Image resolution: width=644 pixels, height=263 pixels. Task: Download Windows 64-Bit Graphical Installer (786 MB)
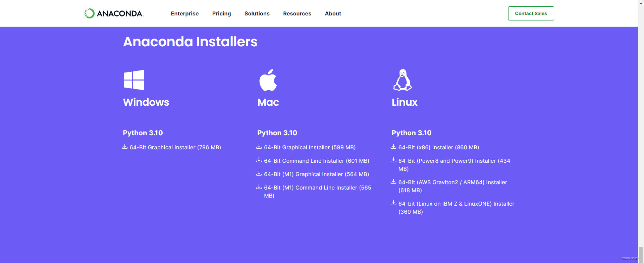coord(175,147)
